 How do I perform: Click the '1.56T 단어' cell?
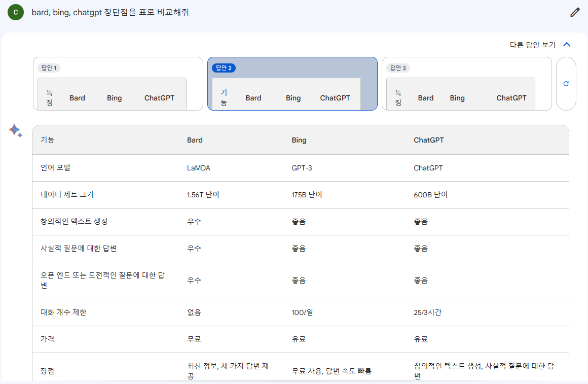203,195
